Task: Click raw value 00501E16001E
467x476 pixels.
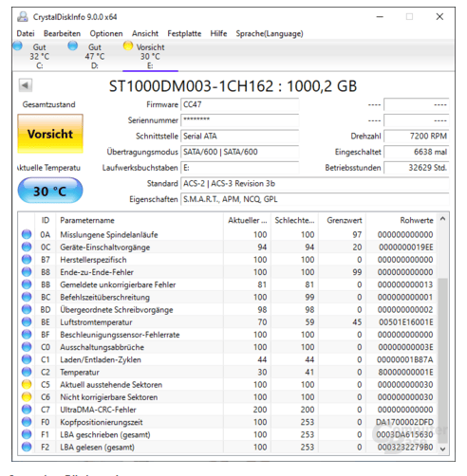Action: click(x=406, y=322)
